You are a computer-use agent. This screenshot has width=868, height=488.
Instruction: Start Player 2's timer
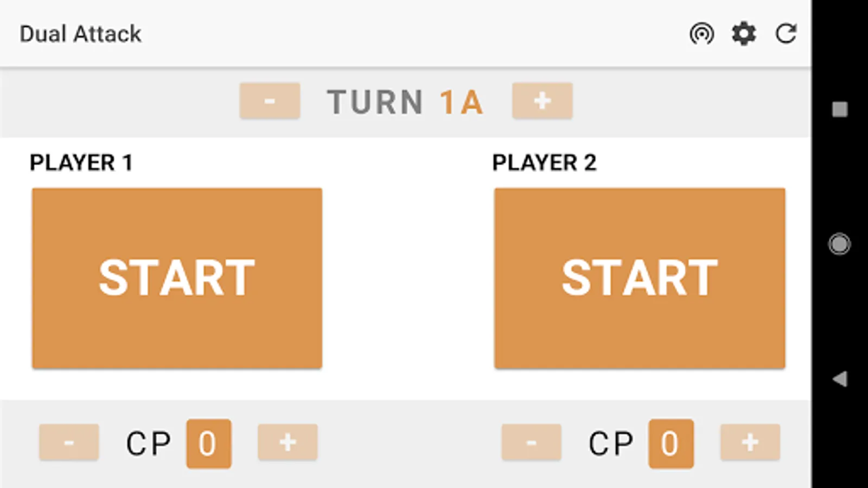click(639, 278)
